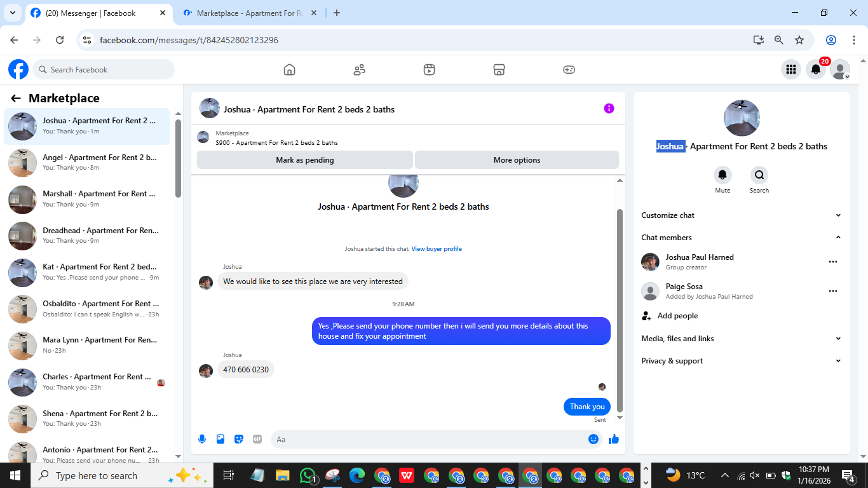The width and height of the screenshot is (868, 488).
Task: Open Microsoft Edge from taskbar
Action: pos(357,475)
